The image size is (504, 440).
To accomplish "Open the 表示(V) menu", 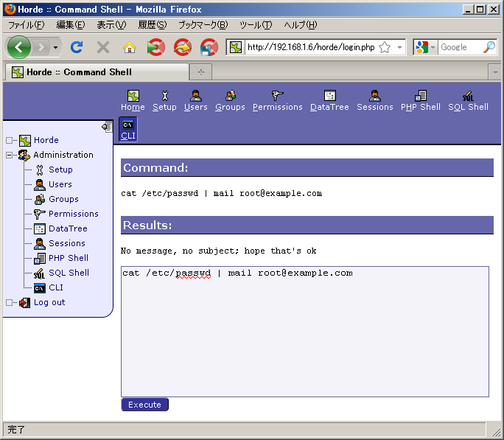I will click(x=111, y=25).
